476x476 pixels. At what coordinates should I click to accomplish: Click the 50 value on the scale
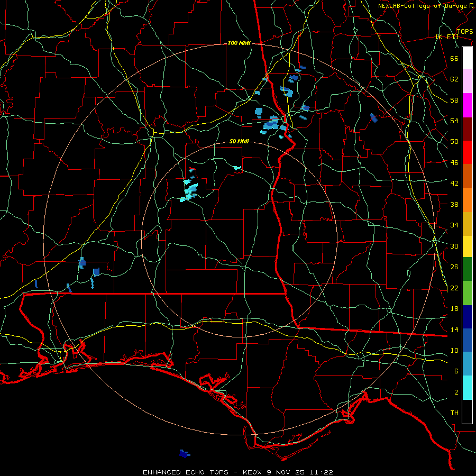[454, 142]
